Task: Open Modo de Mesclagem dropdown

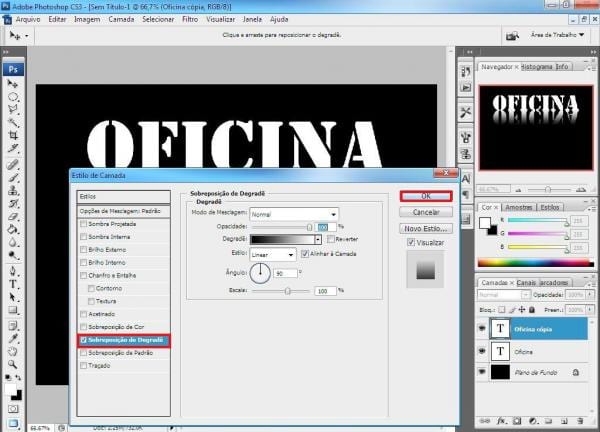Action: (294, 214)
